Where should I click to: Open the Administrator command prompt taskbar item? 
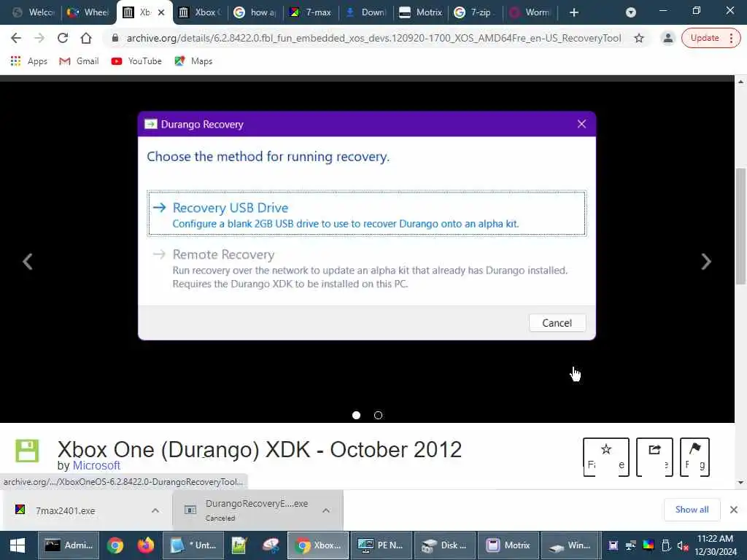pyautogui.click(x=69, y=545)
